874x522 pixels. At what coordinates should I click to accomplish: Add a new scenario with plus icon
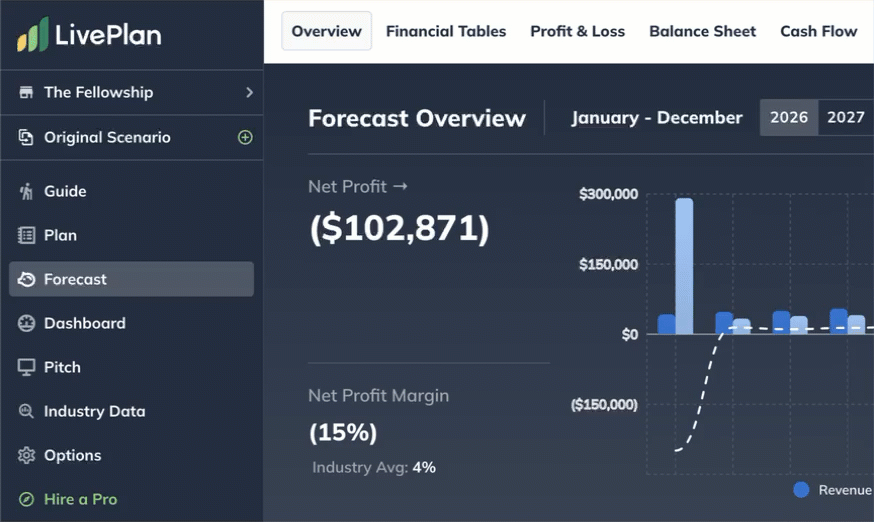(x=245, y=137)
